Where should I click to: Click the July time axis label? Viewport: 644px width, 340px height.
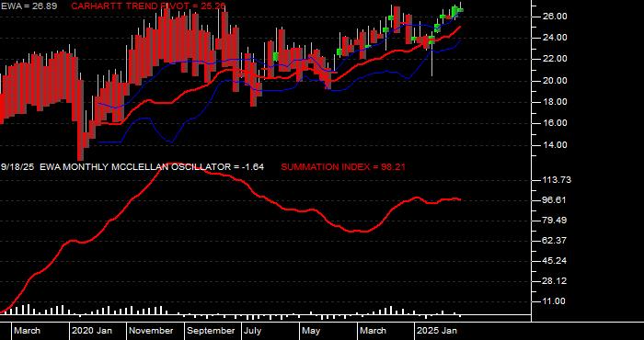pyautogui.click(x=252, y=331)
